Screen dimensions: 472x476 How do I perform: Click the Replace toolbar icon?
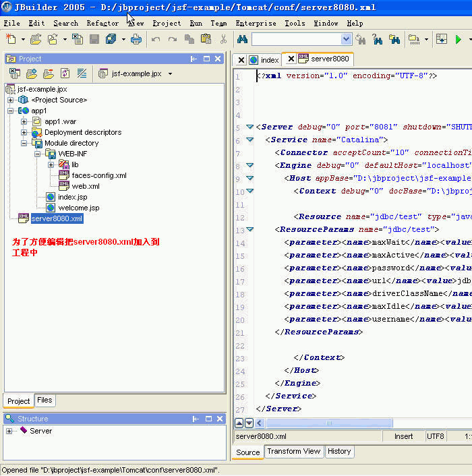point(378,39)
